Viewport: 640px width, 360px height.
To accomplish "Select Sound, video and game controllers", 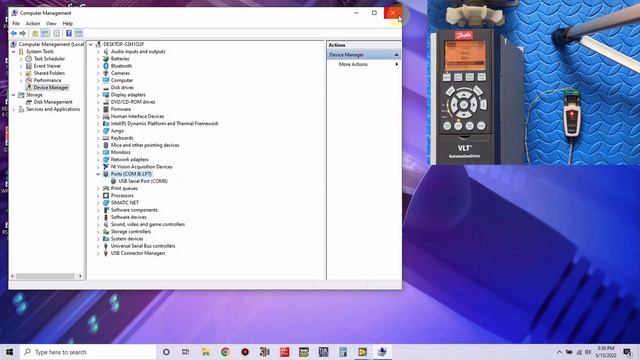I will [x=148, y=224].
